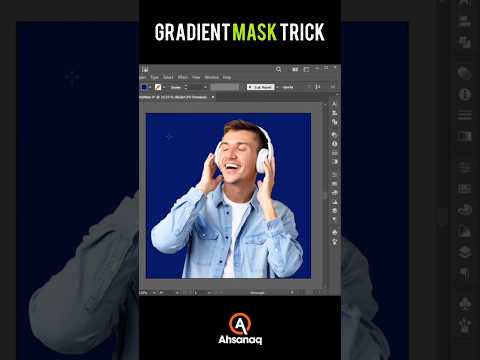480x360 pixels.
Task: Open the Help menu
Action: tap(227, 77)
